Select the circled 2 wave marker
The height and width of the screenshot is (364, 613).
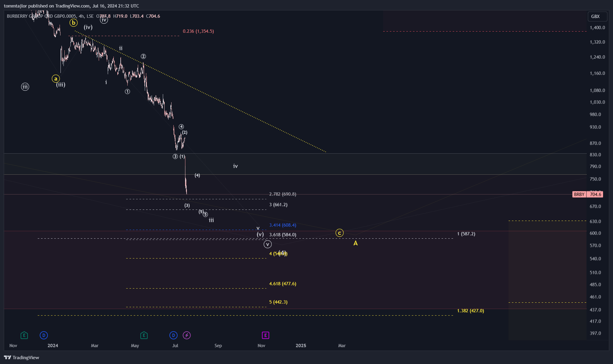(144, 56)
